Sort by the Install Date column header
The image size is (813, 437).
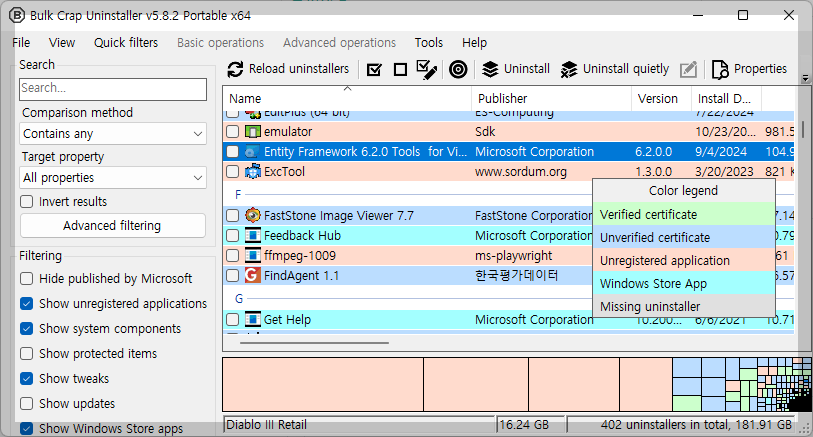[726, 98]
